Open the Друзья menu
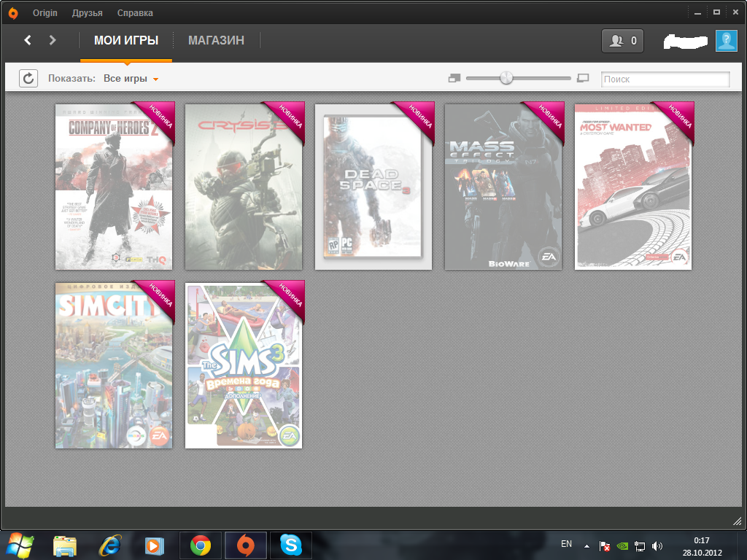 click(88, 13)
